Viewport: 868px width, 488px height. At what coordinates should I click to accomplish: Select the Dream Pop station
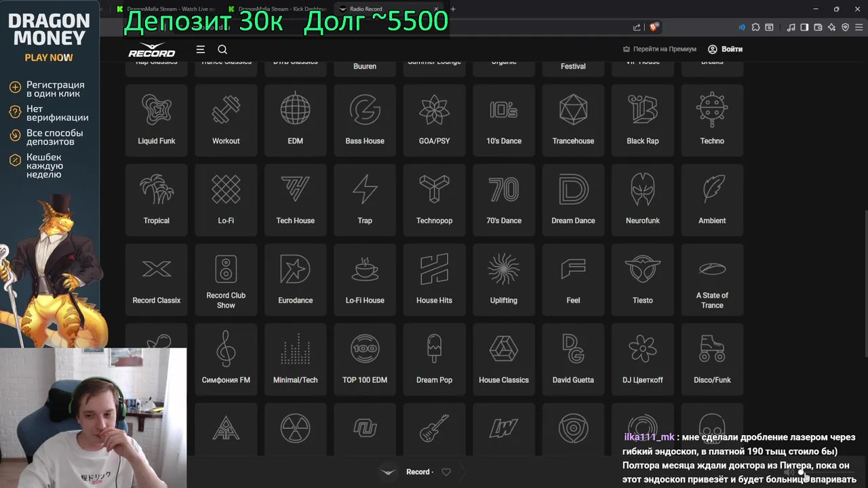435,359
